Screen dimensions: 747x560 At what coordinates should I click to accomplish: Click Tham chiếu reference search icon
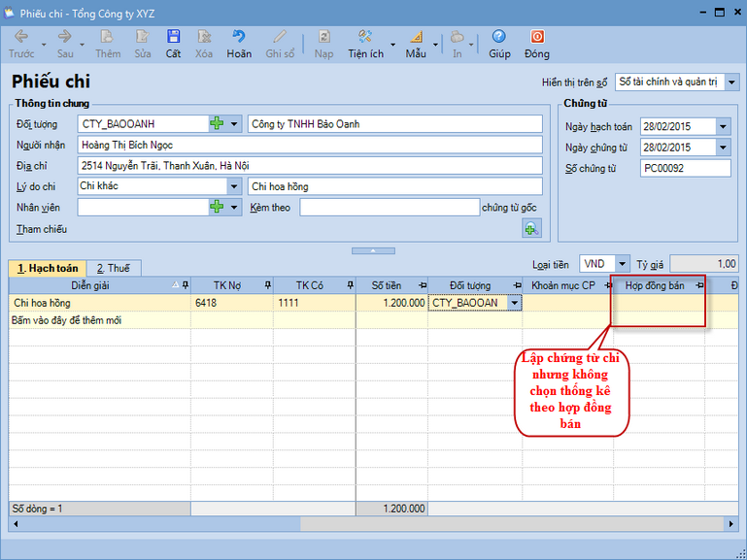pos(531,229)
